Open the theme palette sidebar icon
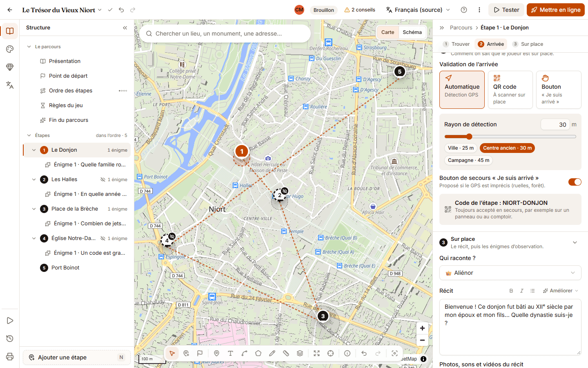 point(10,49)
